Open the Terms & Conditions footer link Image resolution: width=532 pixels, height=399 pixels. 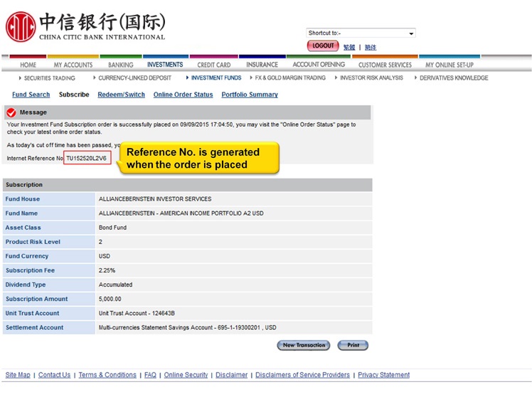pos(107,375)
